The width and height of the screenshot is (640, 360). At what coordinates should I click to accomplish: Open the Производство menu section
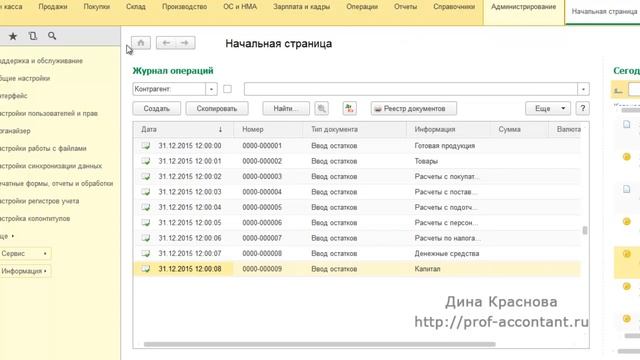[184, 7]
